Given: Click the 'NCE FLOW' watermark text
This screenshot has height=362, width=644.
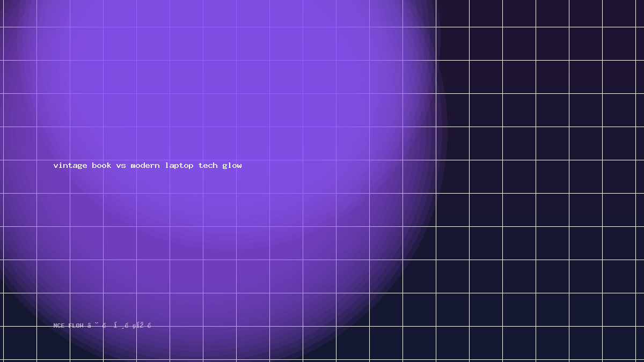Looking at the screenshot, I should [69, 326].
